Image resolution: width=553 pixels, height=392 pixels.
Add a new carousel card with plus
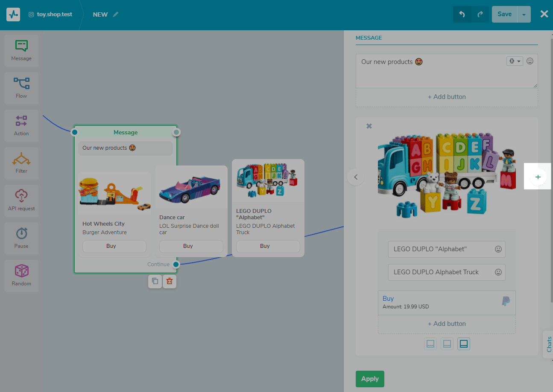point(538,177)
